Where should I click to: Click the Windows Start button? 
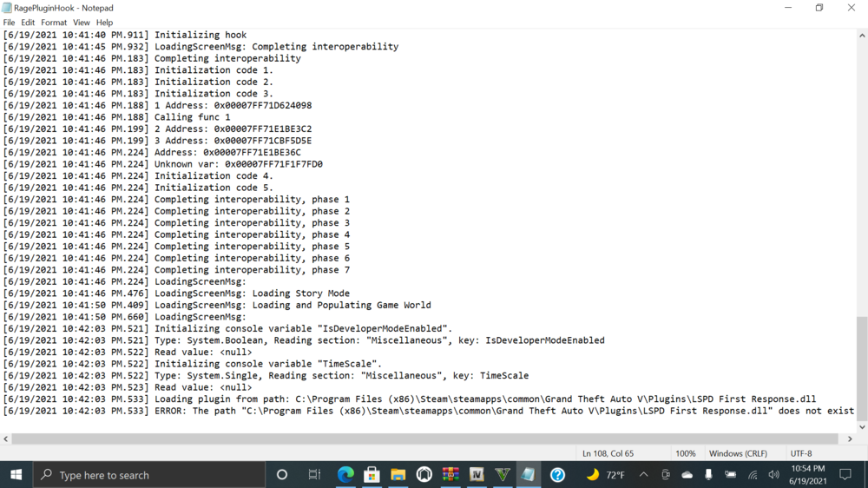pos(16,475)
